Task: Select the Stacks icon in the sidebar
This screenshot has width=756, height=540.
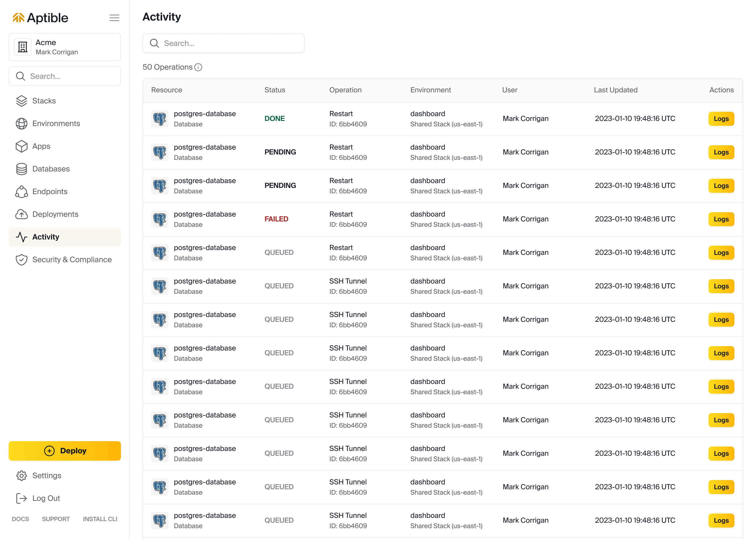Action: tap(21, 101)
